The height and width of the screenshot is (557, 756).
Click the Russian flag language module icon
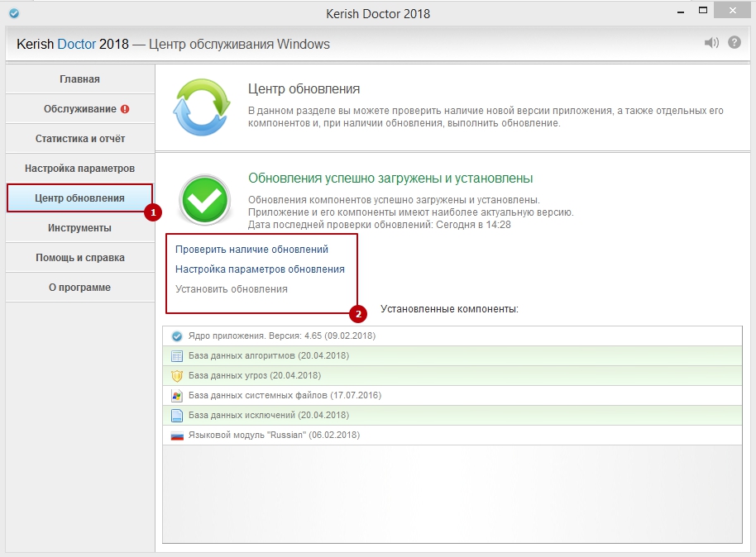coord(177,436)
